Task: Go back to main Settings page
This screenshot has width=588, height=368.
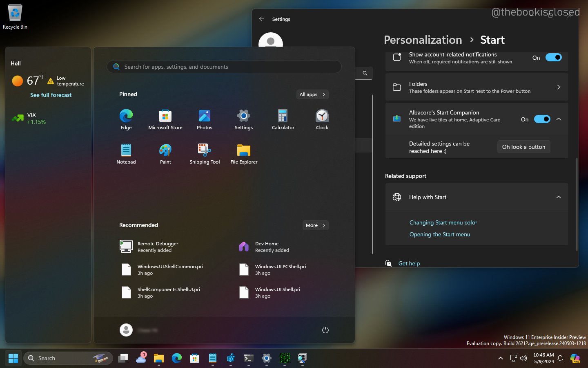Action: [261, 19]
